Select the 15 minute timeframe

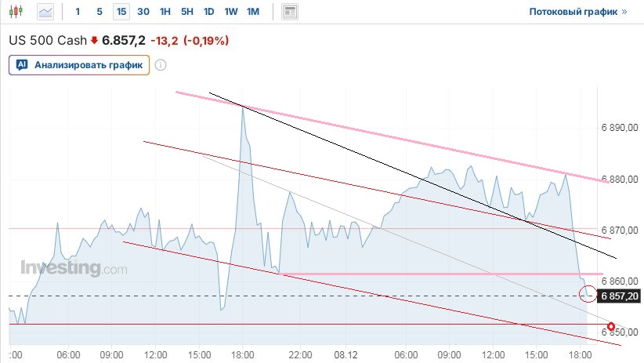121,12
